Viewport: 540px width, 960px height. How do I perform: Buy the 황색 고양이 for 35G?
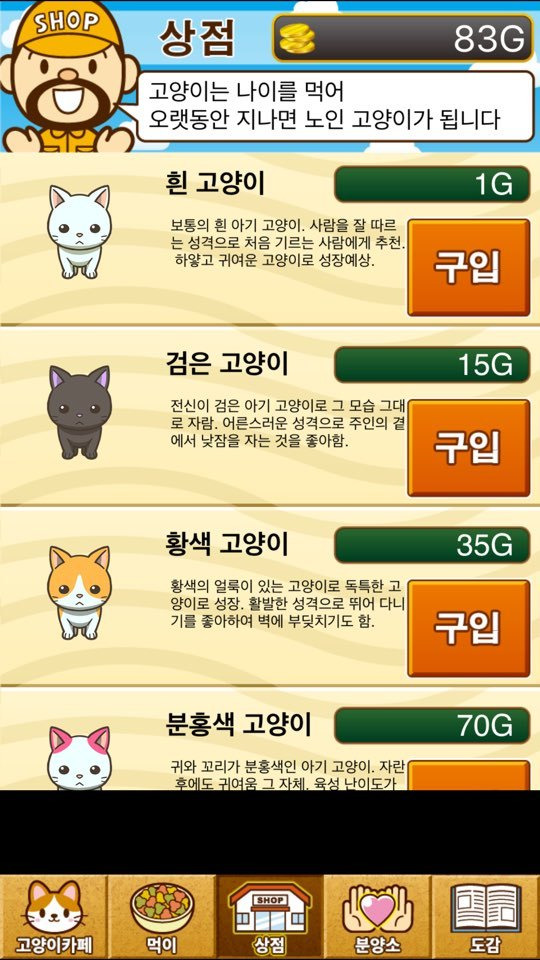click(469, 628)
